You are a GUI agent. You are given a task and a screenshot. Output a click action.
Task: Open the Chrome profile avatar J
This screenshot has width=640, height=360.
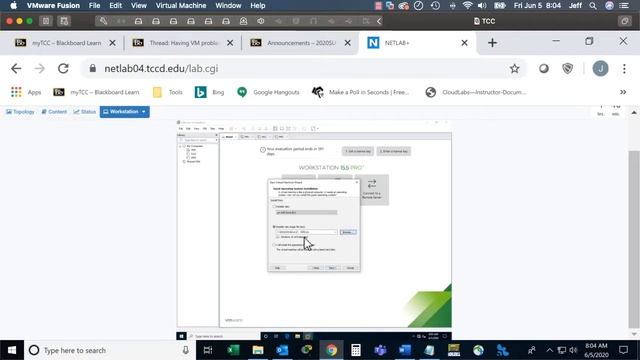tap(600, 69)
